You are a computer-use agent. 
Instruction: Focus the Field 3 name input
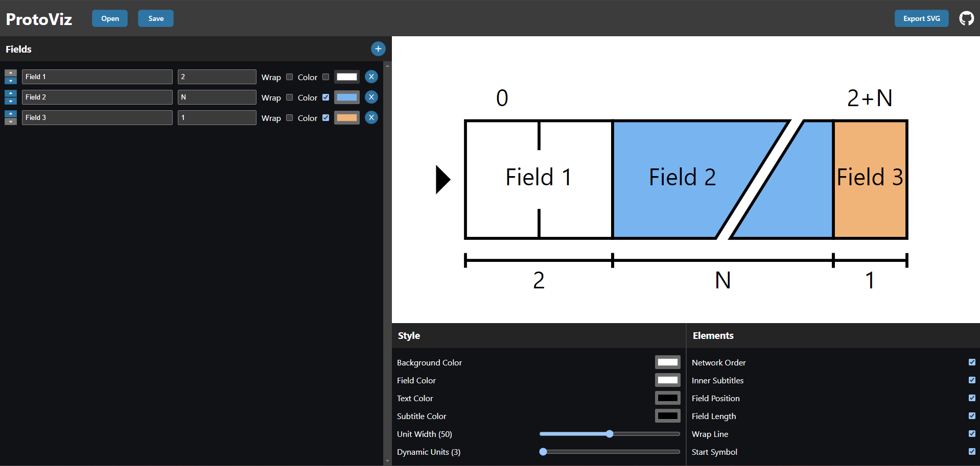[97, 117]
